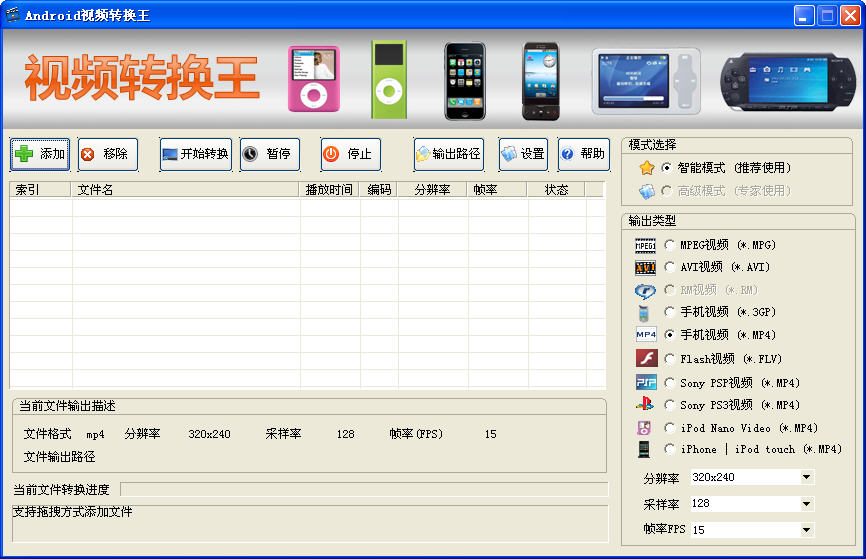
Task: Click the 分辨率 column header in file list
Action: pos(432,190)
